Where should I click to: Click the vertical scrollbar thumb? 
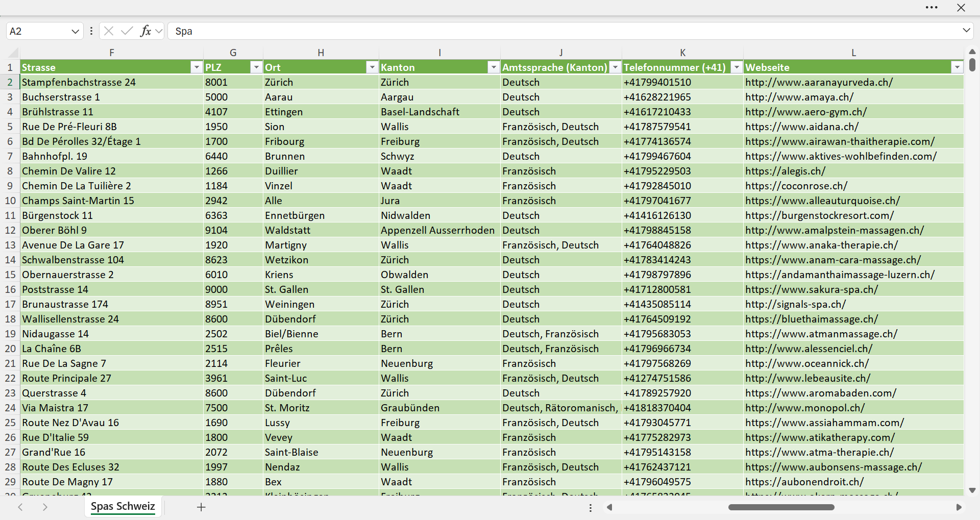click(x=972, y=65)
